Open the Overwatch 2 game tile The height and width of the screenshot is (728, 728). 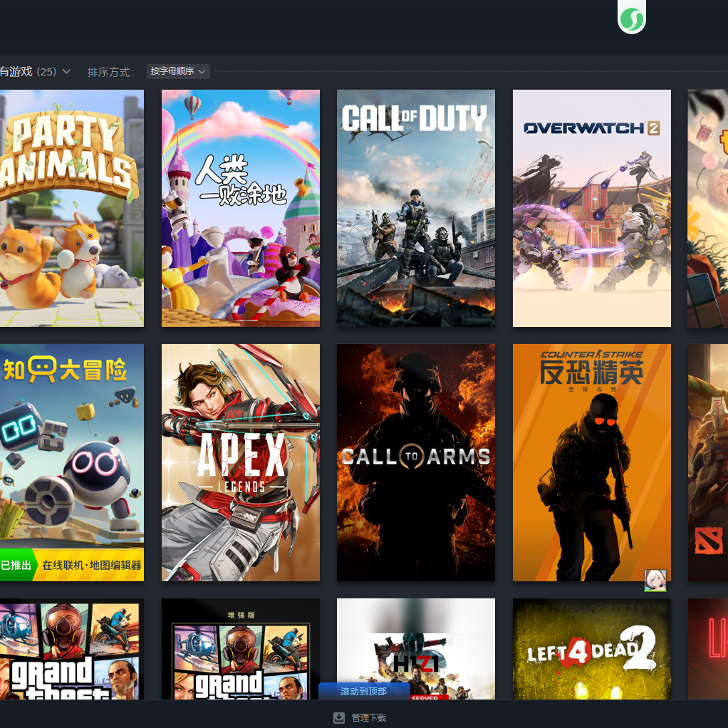[x=591, y=208]
